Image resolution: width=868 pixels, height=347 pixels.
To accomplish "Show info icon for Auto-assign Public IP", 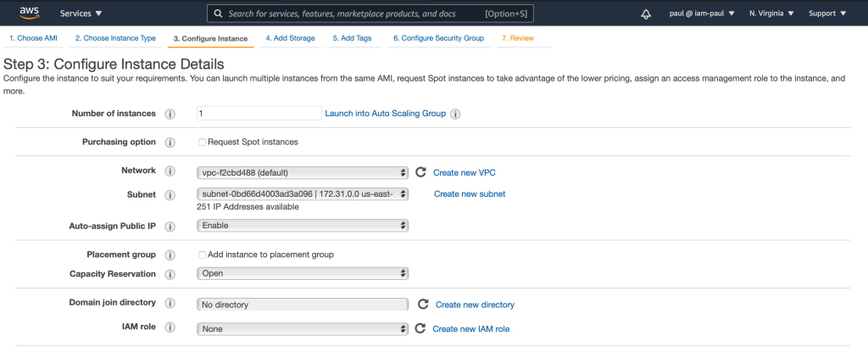I will click(x=170, y=227).
